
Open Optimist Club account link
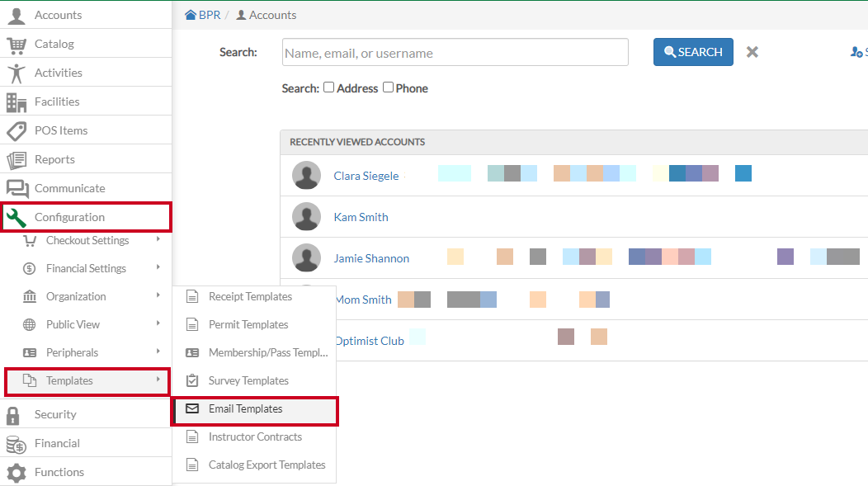370,341
